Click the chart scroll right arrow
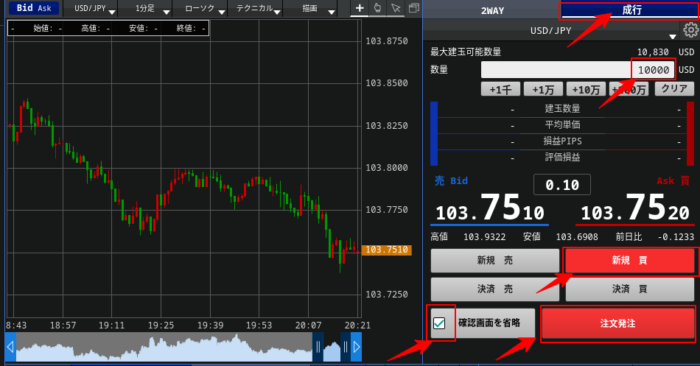Image resolution: width=700 pixels, height=366 pixels. (356, 347)
